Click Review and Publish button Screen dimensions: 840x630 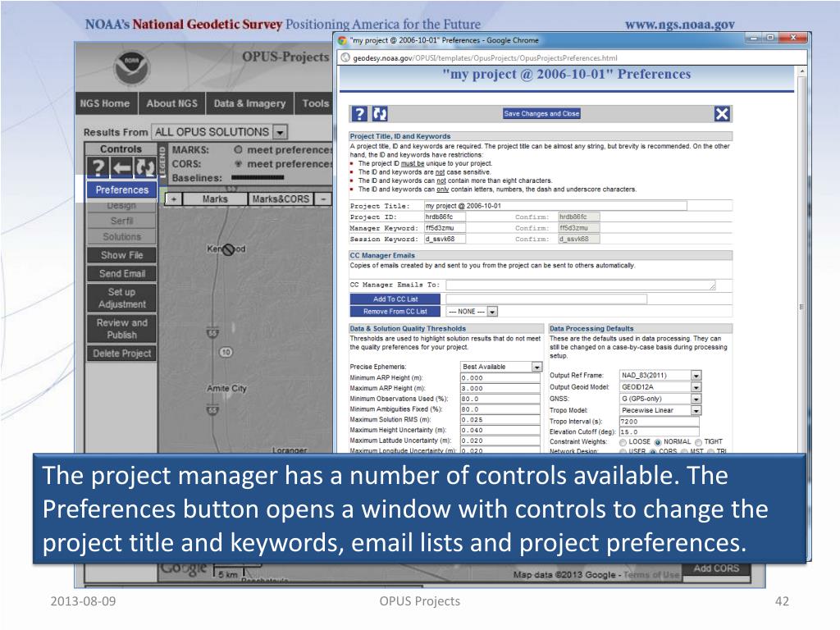click(x=121, y=328)
